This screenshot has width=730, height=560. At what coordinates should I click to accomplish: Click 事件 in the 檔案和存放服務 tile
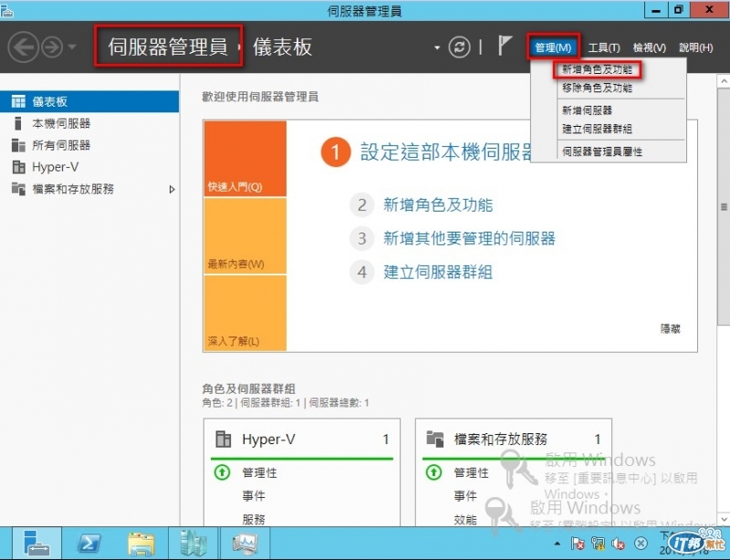tap(465, 496)
